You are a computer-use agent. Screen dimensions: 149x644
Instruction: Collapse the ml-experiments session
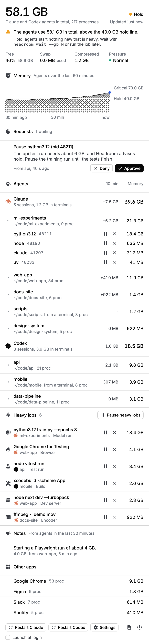[x=8, y=221]
